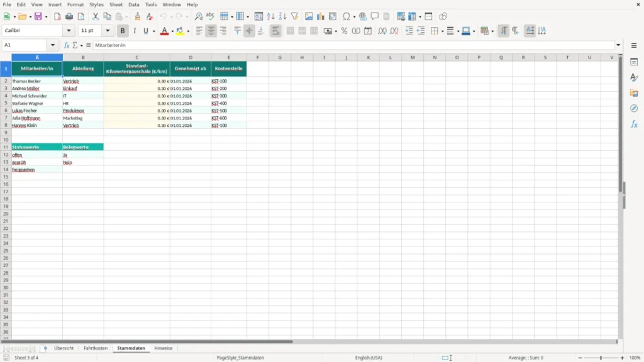Open the borders dropdown arrow
The width and height of the screenshot is (644, 362).
click(x=442, y=31)
